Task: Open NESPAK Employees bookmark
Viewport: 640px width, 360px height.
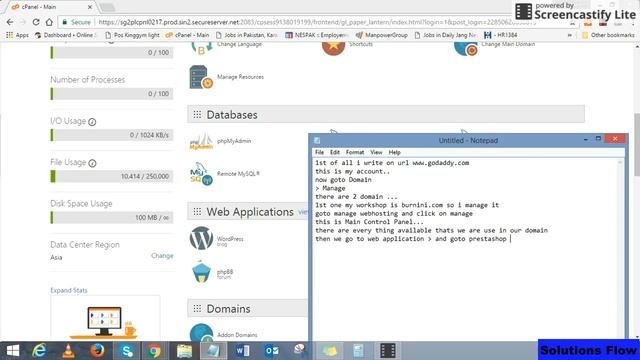Action: pyautogui.click(x=317, y=35)
